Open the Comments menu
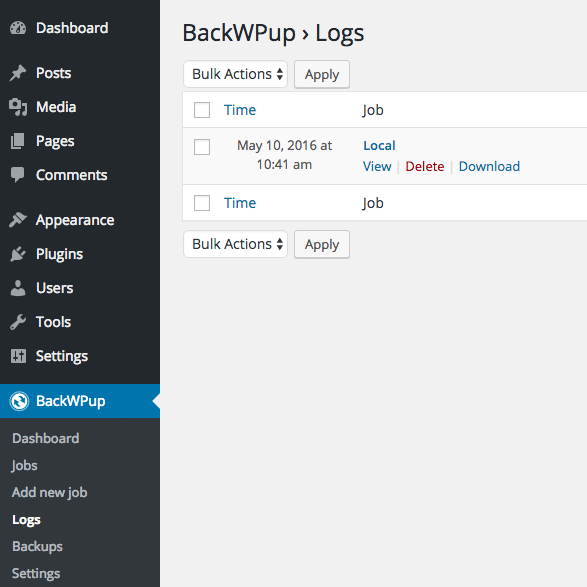 pos(72,175)
